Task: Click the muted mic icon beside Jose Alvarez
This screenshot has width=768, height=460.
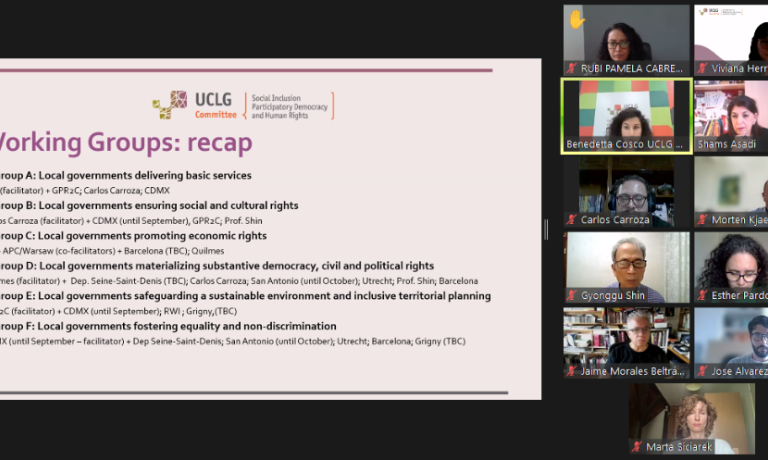Action: coord(702,371)
